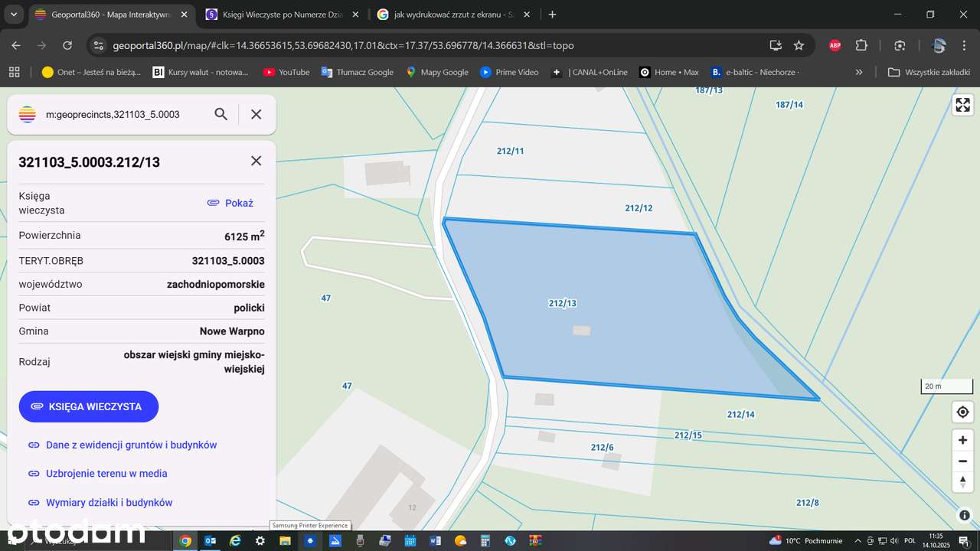980x551 pixels.
Task: Select parcel 212/8 on map
Action: (x=808, y=503)
